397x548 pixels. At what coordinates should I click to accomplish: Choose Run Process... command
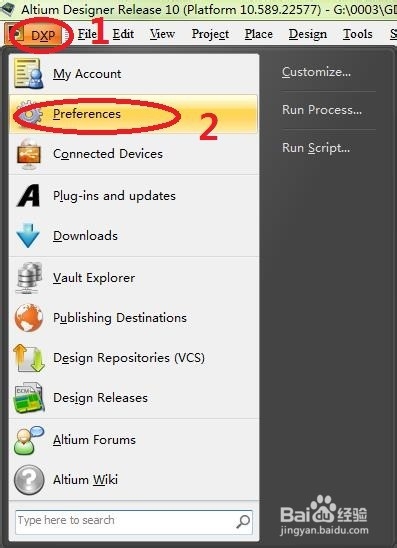point(322,110)
